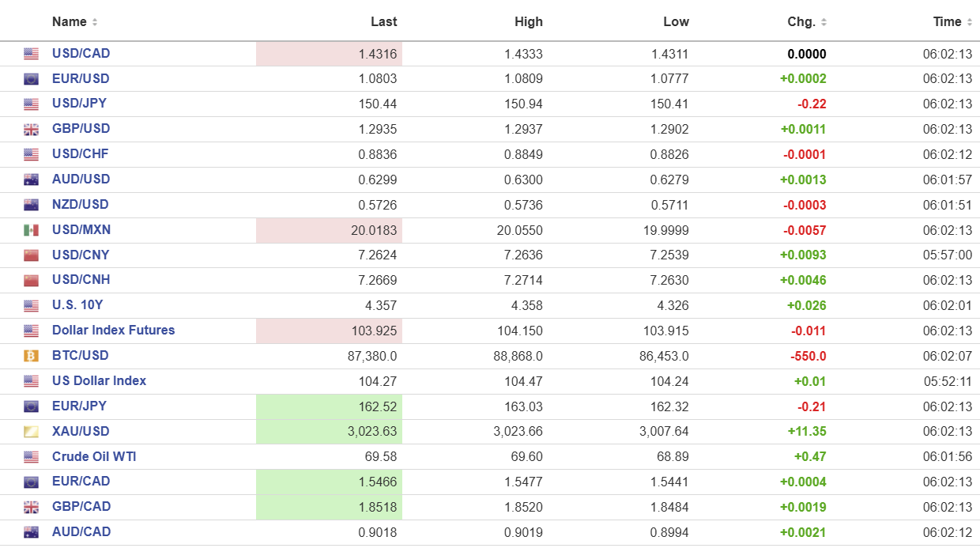Click the EU flag icon beside EUR/USD
The width and height of the screenshot is (980, 548).
click(31, 79)
